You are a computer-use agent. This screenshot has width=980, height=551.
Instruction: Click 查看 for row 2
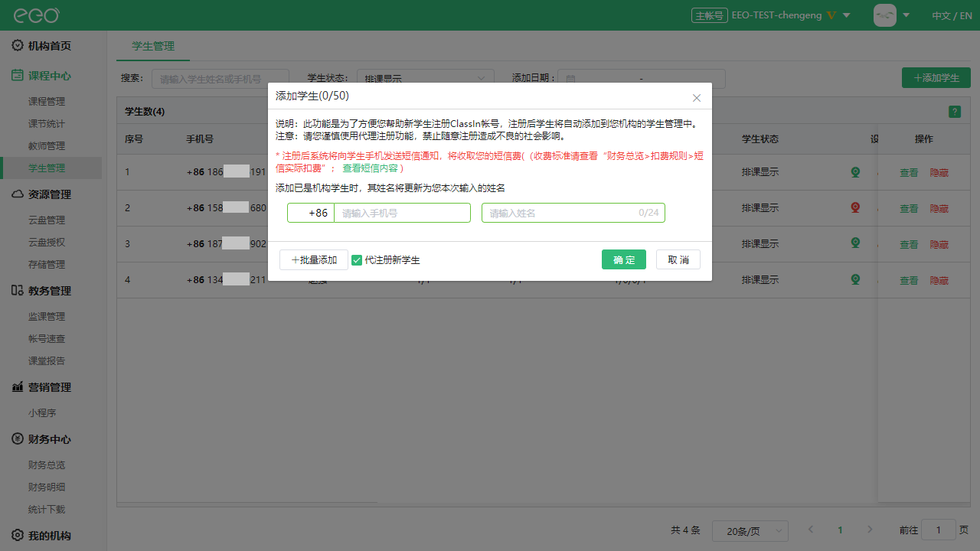pos(909,209)
